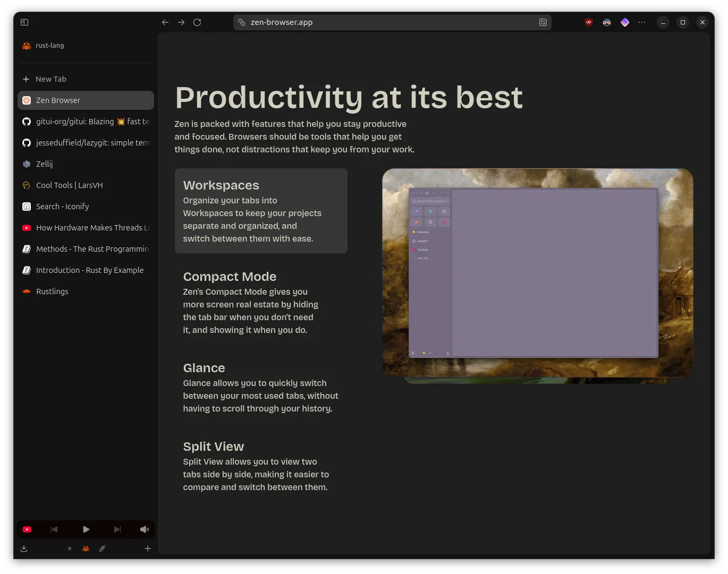Viewport: 728px width, 574px height.
Task: Select the Split View feature
Action: coord(261,466)
